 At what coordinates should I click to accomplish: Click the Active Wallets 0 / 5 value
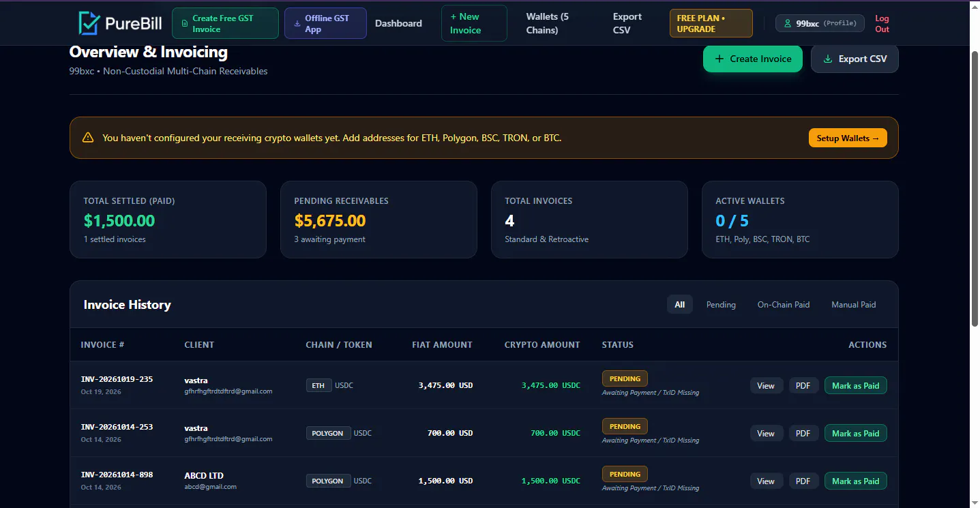[732, 221]
